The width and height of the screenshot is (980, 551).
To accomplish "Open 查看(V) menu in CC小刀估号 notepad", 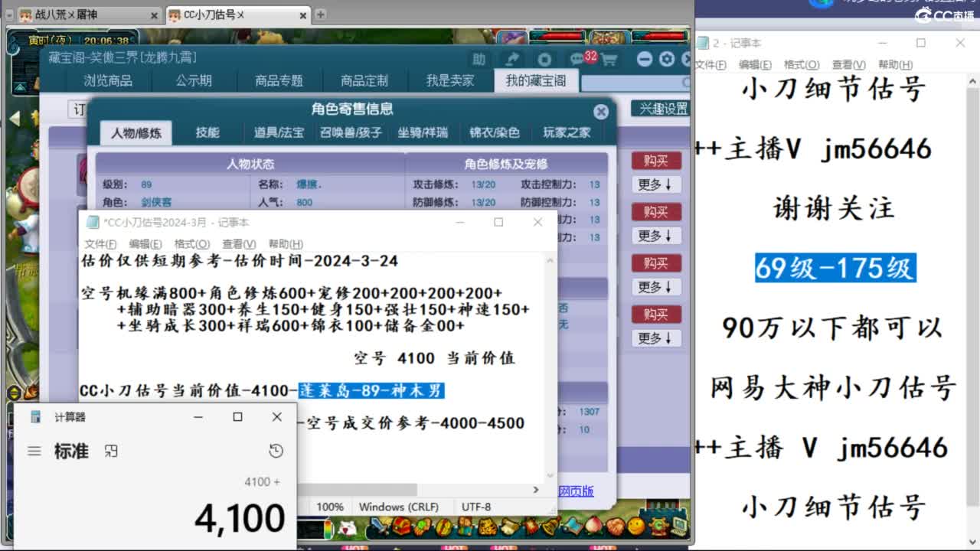I will tap(239, 243).
